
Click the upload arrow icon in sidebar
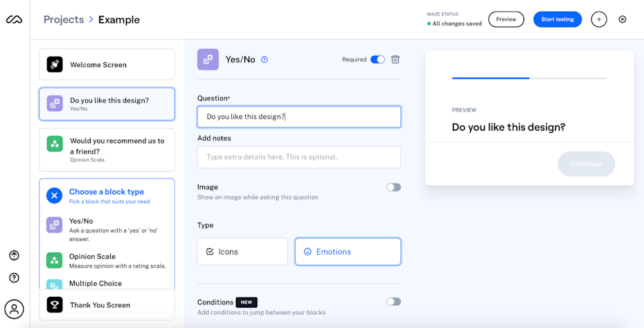[x=14, y=255]
